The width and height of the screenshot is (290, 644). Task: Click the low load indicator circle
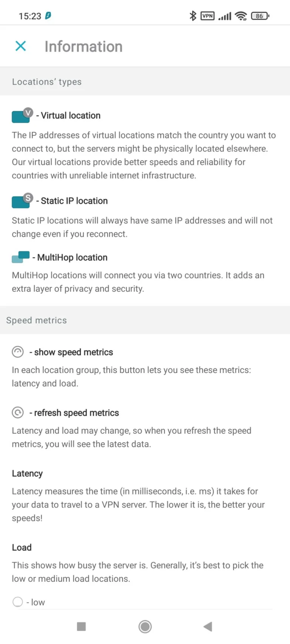point(17,602)
